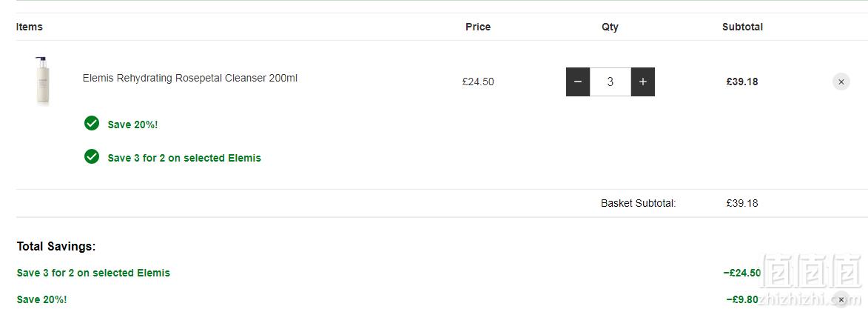The height and width of the screenshot is (312, 868).
Task: Click the Items column header
Action: [30, 27]
